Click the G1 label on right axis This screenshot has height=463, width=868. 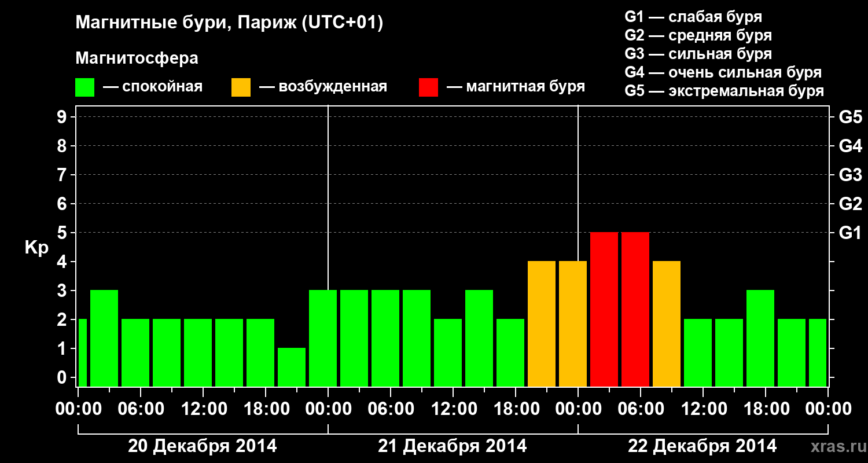[850, 233]
